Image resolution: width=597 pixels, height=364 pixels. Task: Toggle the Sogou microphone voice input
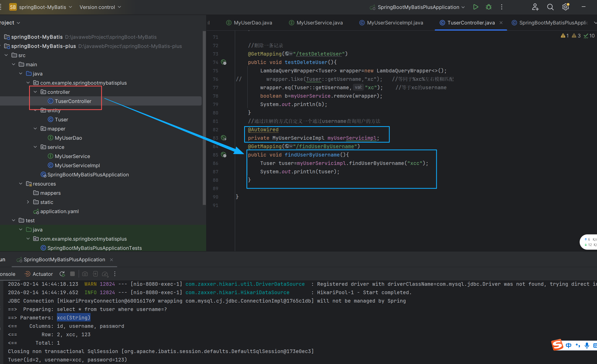587,345
